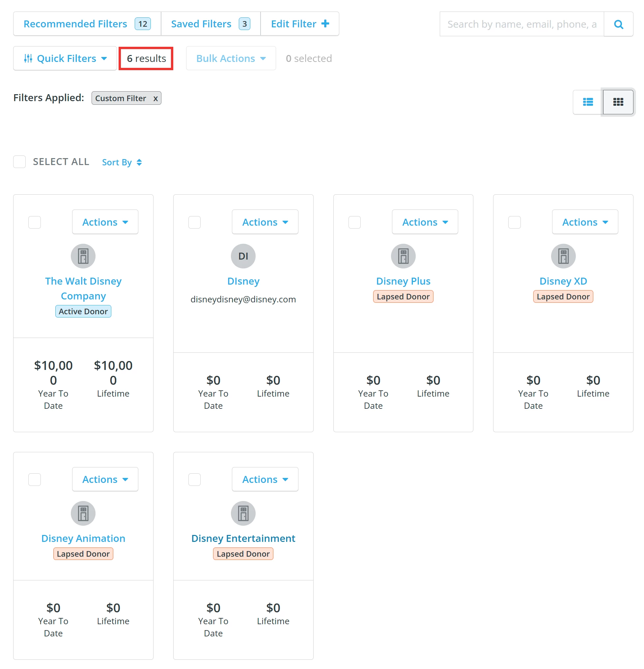Click Disney Plus building avatar icon
The width and height of the screenshot is (644, 669).
(x=403, y=256)
